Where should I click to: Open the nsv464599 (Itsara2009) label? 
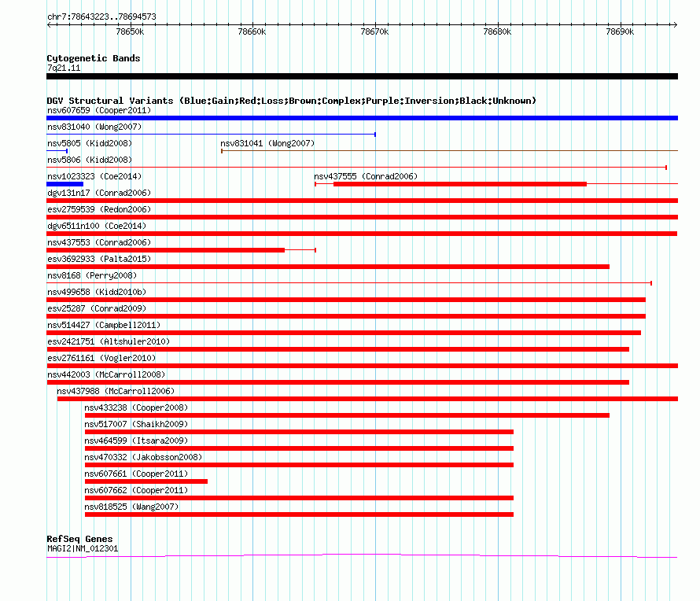pyautogui.click(x=136, y=441)
